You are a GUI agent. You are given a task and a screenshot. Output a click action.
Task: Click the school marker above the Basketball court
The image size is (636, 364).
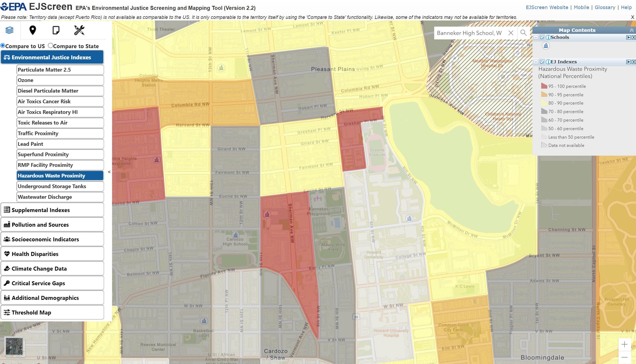(204, 321)
